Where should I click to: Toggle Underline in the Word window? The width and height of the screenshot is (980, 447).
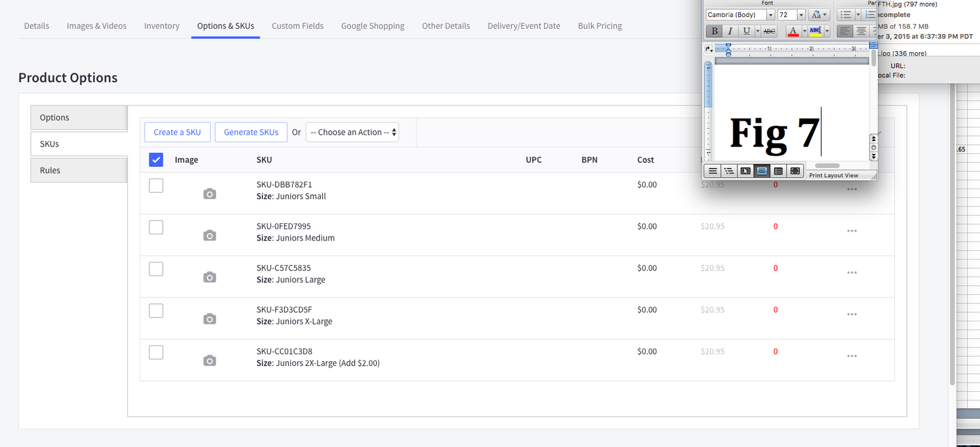[x=746, y=31]
